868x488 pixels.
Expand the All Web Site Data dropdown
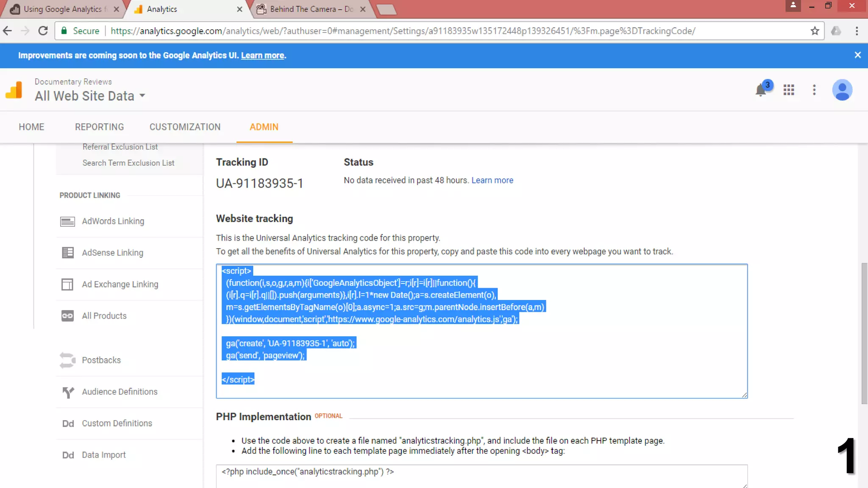pyautogui.click(x=142, y=96)
